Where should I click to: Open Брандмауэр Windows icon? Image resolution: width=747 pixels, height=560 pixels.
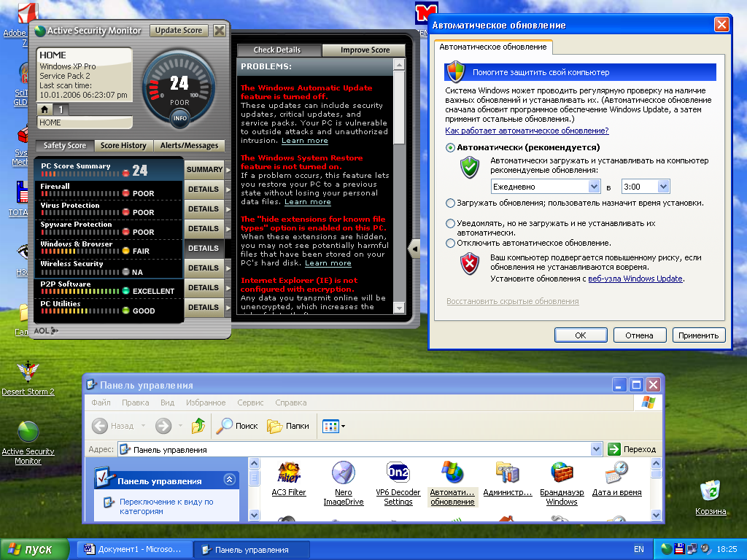[x=562, y=483]
